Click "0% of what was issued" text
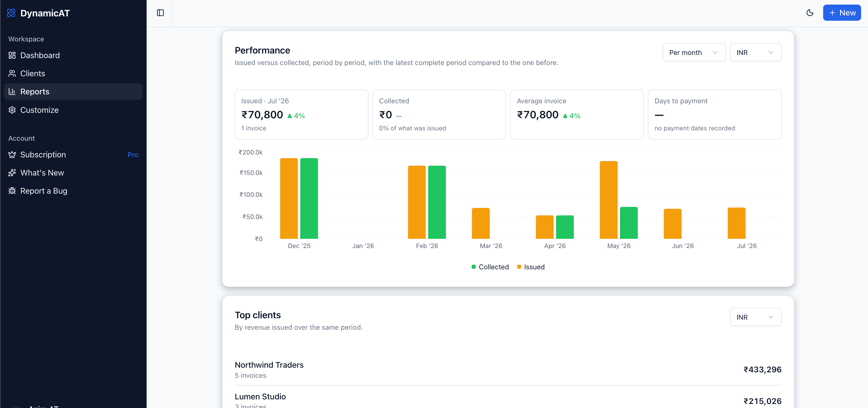868x408 pixels. 412,128
